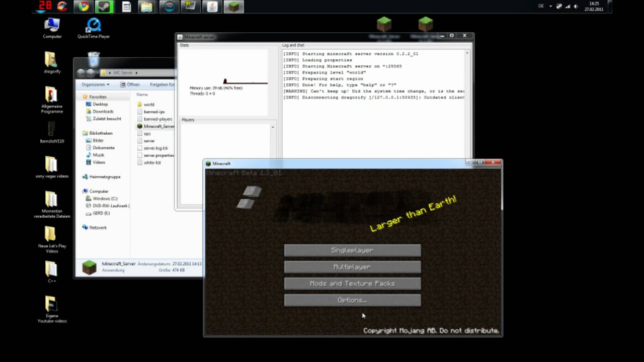Select Bibliotheken in Explorer sidebar
The height and width of the screenshot is (362, 644).
point(101,133)
